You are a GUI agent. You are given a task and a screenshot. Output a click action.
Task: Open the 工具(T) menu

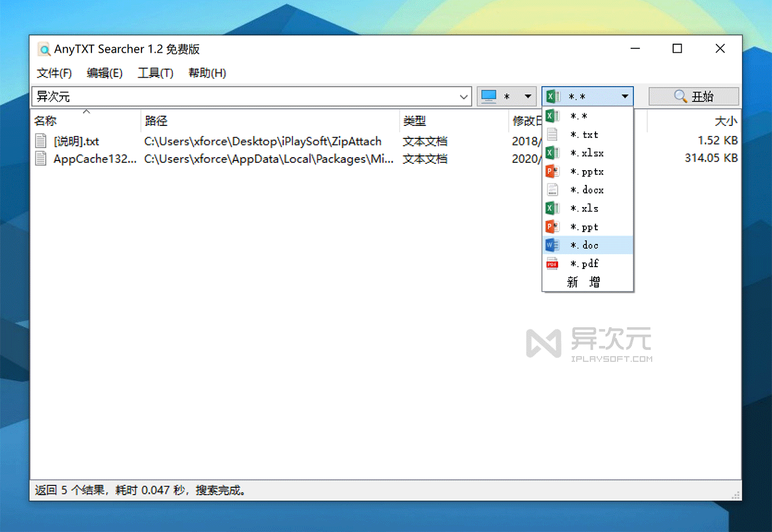pyautogui.click(x=155, y=73)
